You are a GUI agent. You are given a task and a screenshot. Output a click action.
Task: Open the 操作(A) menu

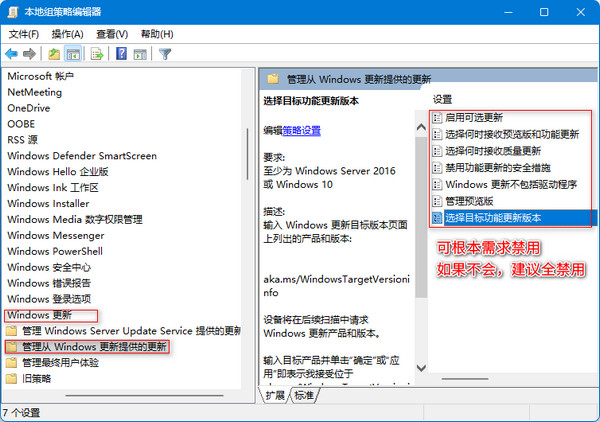click(x=67, y=33)
